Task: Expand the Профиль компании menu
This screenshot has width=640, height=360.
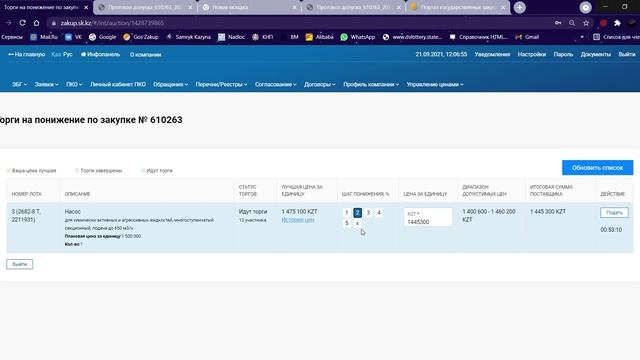Action: pyautogui.click(x=371, y=84)
